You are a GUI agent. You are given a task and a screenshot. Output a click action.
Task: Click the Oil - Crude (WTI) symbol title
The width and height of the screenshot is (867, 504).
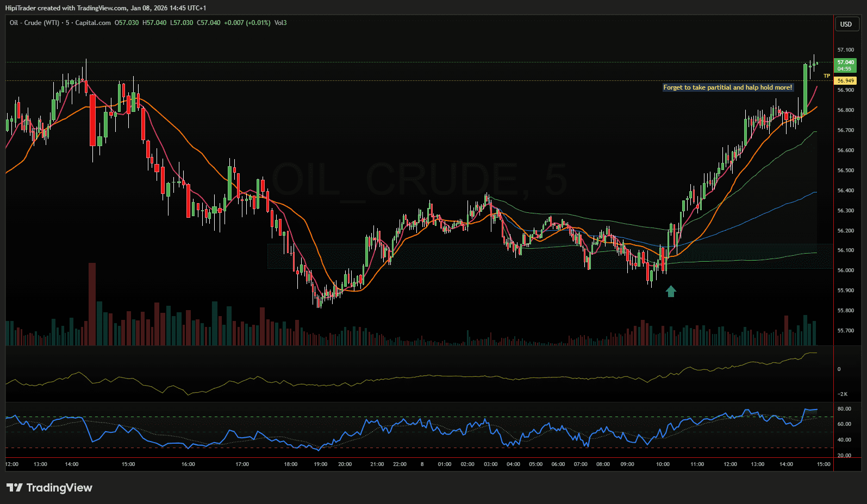point(34,23)
